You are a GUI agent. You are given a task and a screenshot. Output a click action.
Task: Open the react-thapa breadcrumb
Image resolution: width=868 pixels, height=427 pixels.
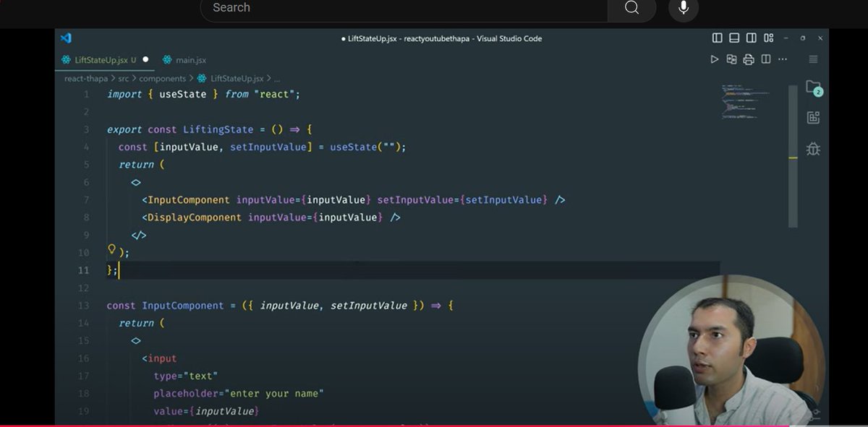coord(86,78)
